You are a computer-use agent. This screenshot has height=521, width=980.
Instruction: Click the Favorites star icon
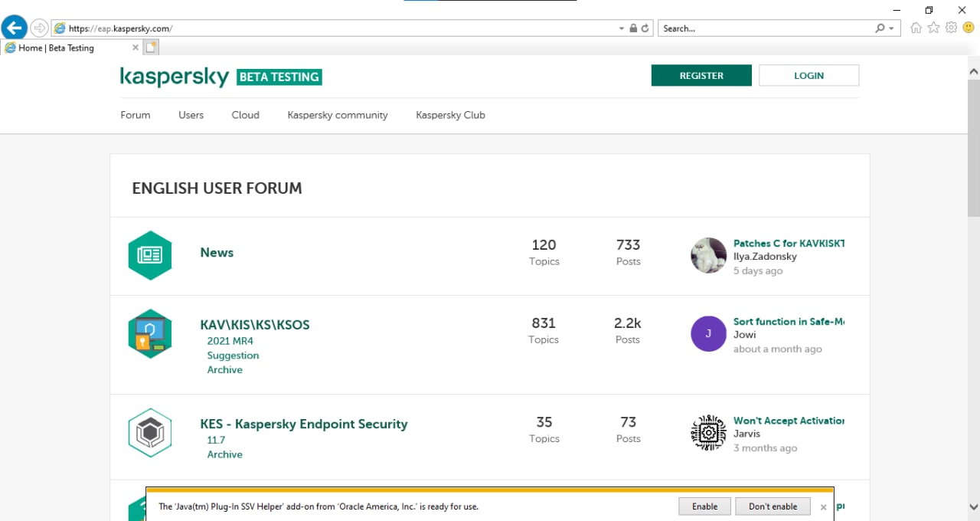(934, 28)
